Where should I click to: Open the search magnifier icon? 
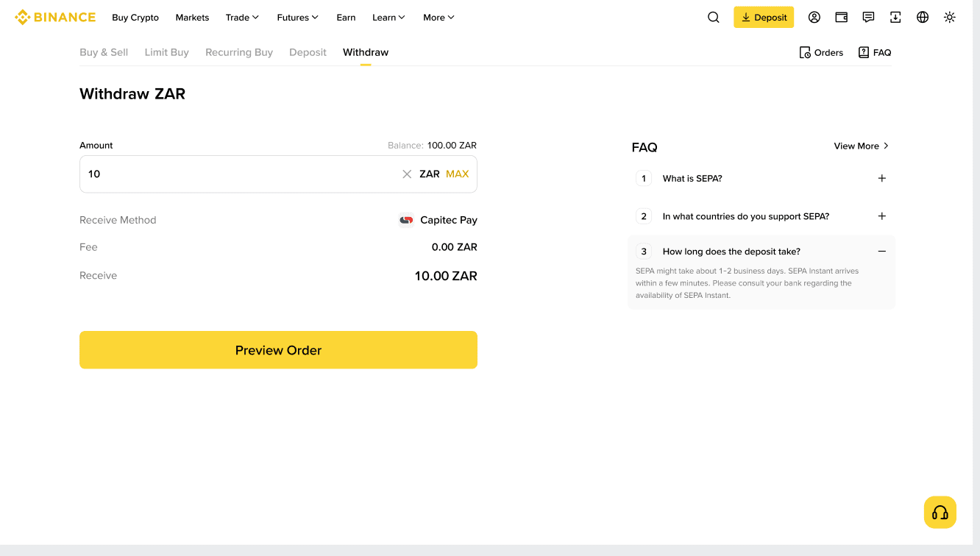point(713,18)
